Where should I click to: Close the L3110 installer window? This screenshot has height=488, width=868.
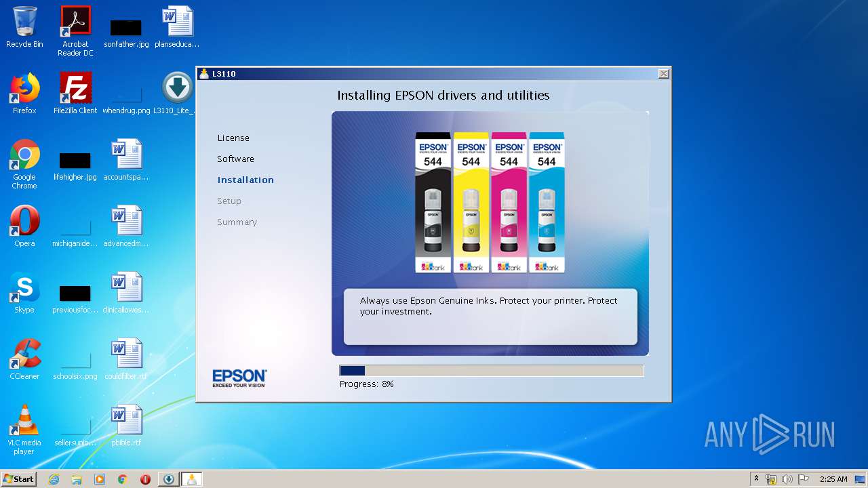click(664, 73)
